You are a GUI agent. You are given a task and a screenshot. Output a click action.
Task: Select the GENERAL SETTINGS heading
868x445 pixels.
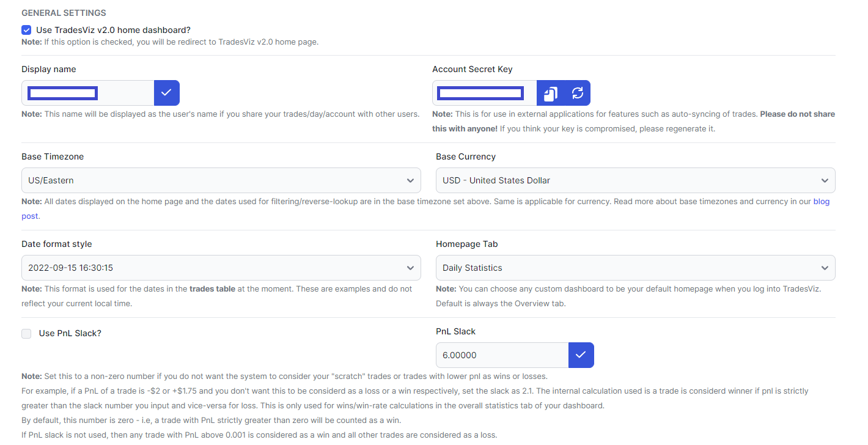pyautogui.click(x=64, y=13)
